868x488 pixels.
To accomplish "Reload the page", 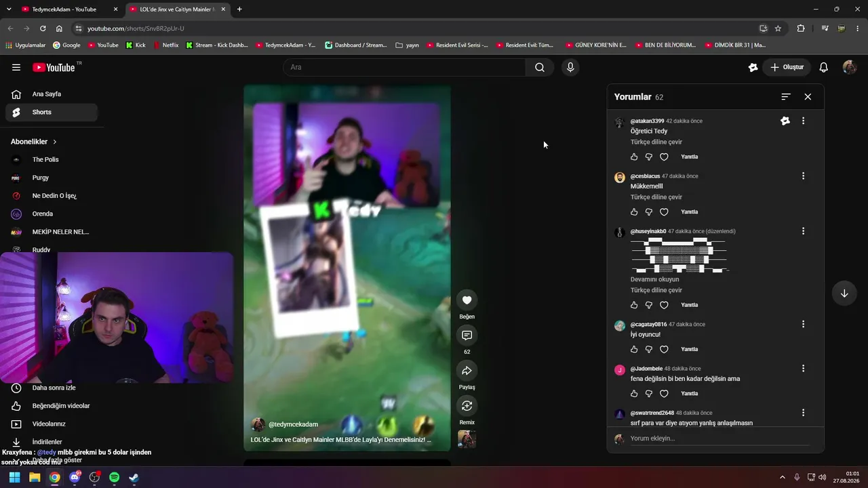I will 43,28.
